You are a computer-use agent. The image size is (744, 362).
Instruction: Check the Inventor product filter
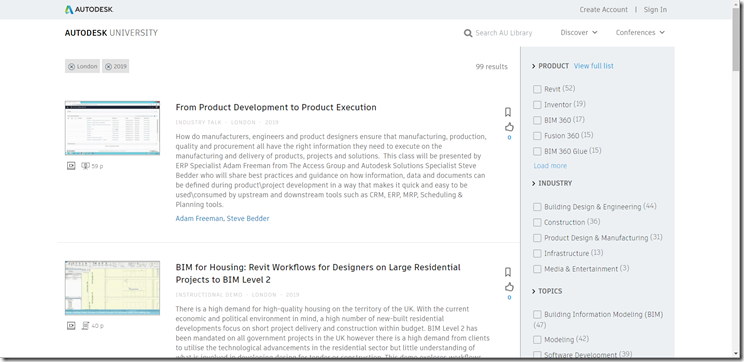coord(537,105)
